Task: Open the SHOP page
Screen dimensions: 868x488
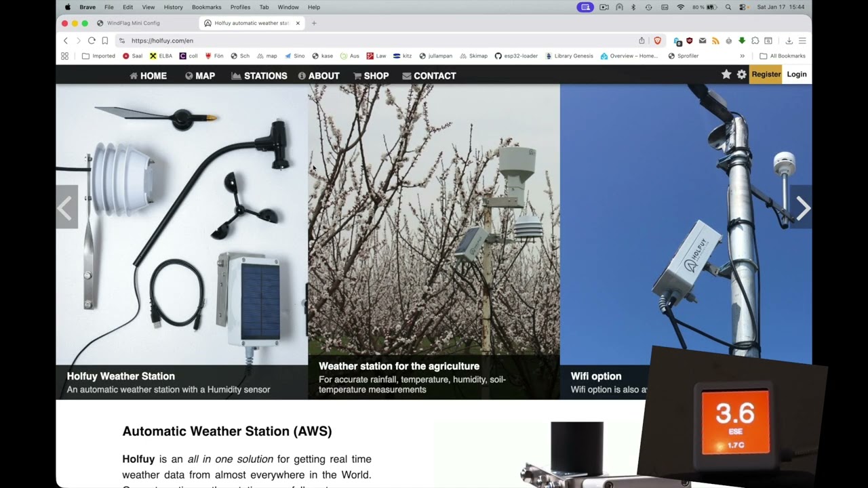Action: (x=371, y=76)
